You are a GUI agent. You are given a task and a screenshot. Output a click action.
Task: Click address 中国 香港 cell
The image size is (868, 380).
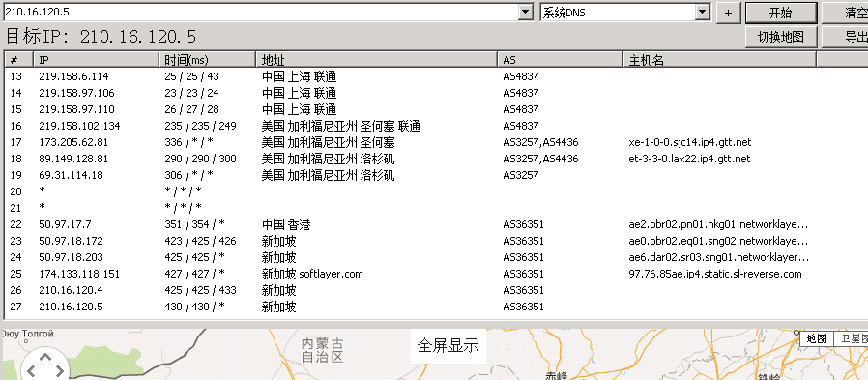click(286, 224)
